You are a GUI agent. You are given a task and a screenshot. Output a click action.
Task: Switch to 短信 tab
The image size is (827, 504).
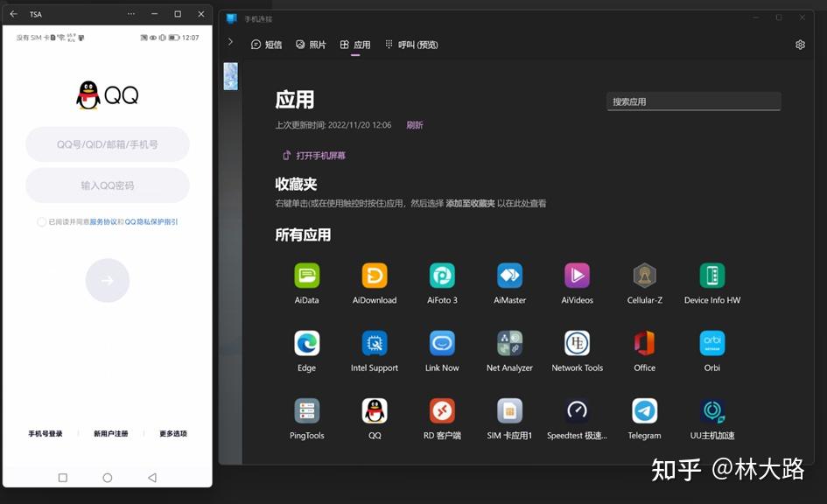click(266, 45)
